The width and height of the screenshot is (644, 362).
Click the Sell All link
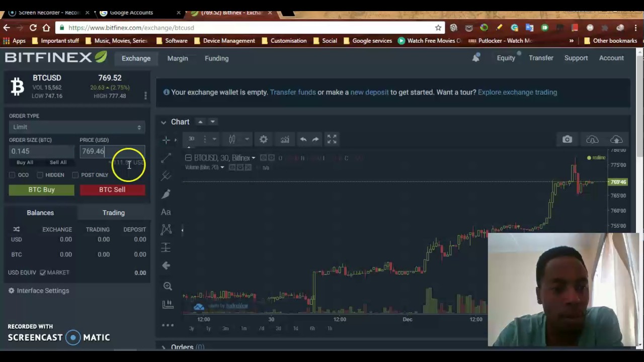pyautogui.click(x=58, y=162)
